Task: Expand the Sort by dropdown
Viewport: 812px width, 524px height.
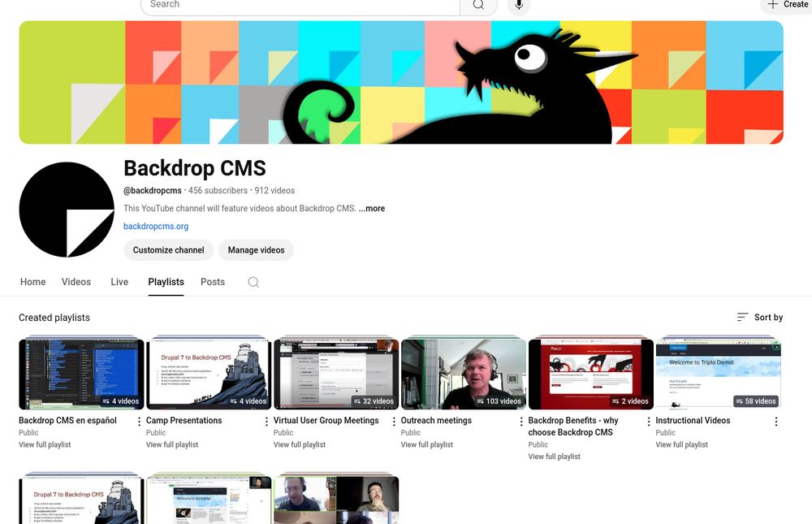Action: pos(760,317)
